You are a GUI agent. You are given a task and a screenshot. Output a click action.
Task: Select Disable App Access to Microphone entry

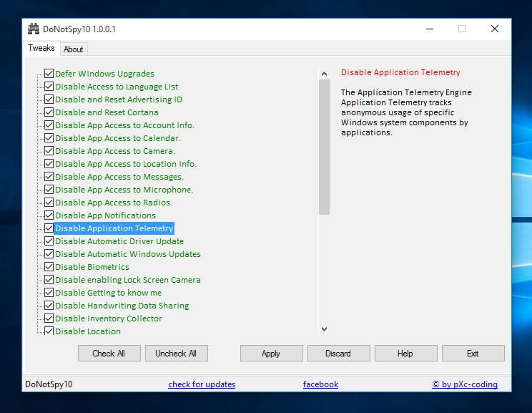(x=124, y=190)
